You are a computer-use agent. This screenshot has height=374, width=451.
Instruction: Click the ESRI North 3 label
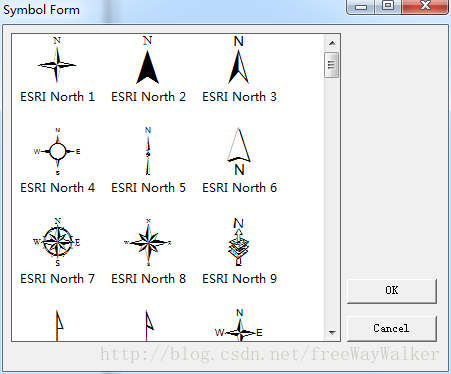point(239,97)
